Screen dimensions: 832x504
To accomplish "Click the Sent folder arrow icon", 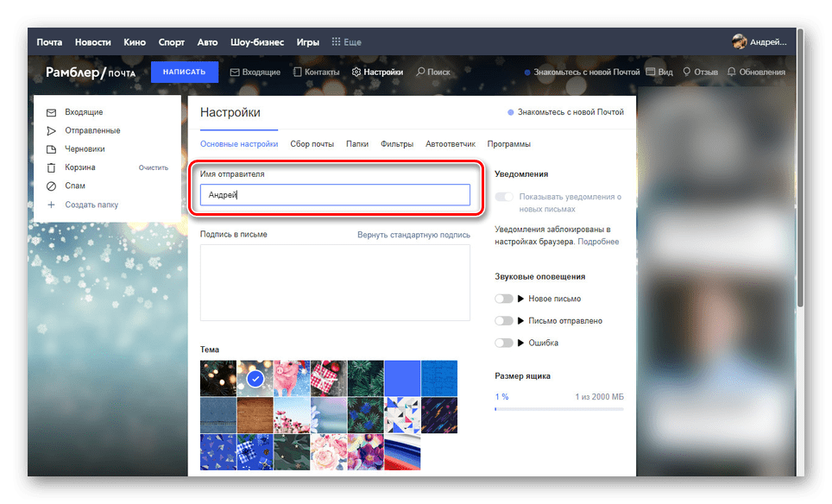I will click(x=51, y=130).
